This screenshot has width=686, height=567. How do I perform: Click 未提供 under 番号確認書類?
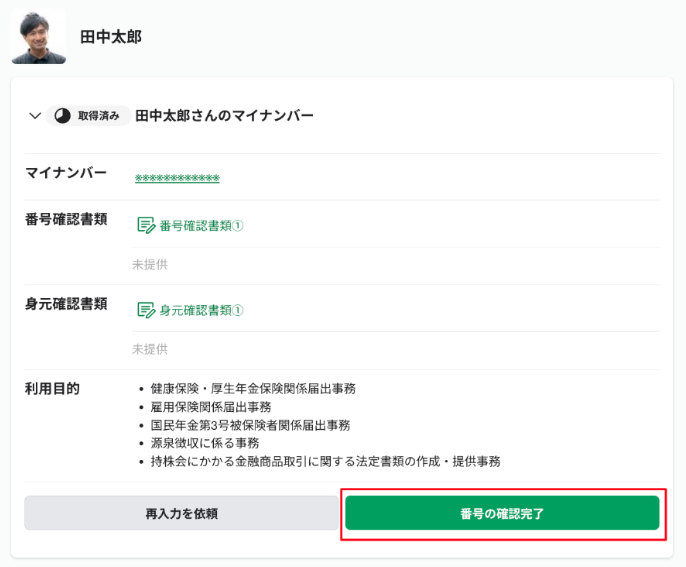pos(150,264)
